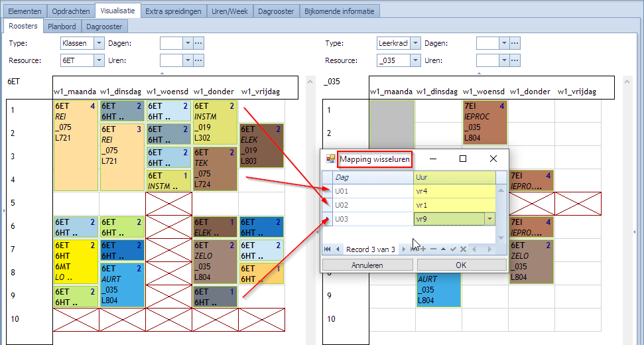Select ELEK block on 6ET vrijdag
This screenshot has height=345, width=644.
pyautogui.click(x=261, y=145)
